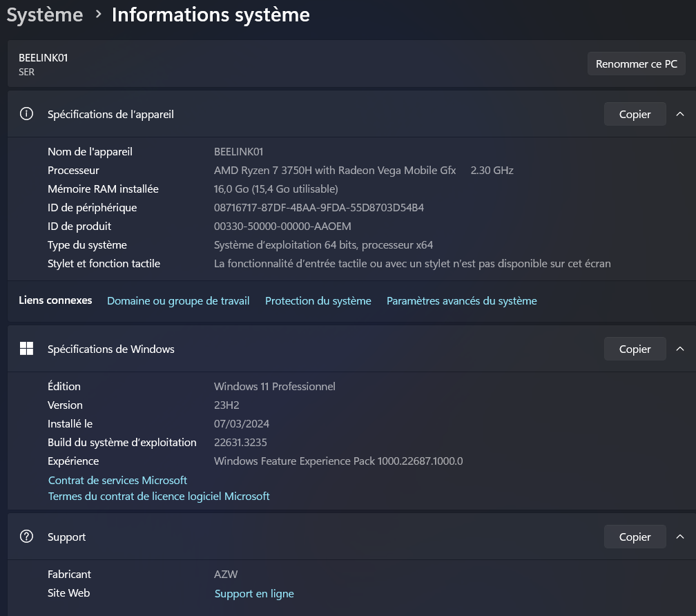Collapse the Support section chevron
This screenshot has width=696, height=616.
pos(679,537)
